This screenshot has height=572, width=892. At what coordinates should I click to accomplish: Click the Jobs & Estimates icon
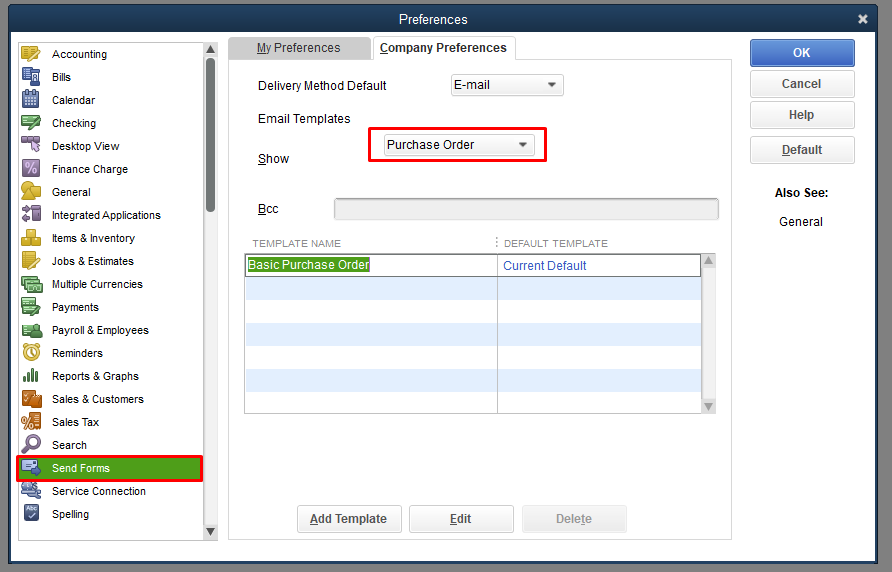click(x=31, y=260)
